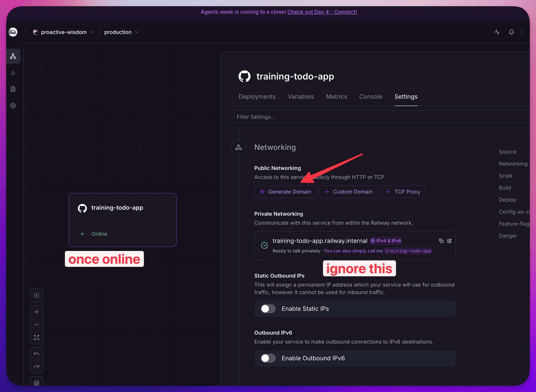Viewport: 536px width, 392px height.
Task: Open the activity pulse icon
Action: (x=497, y=32)
